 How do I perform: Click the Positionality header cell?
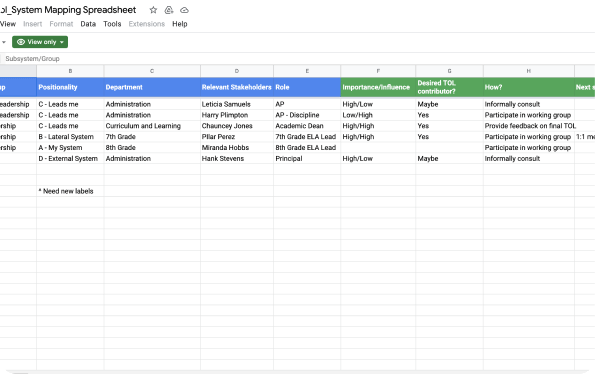tap(70, 87)
